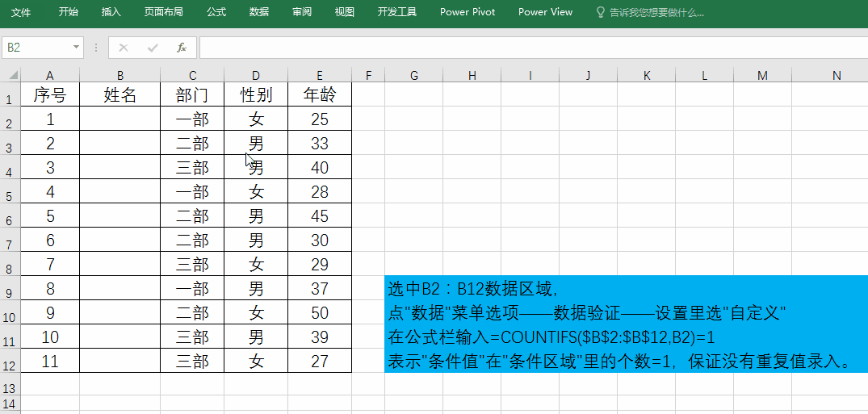Click the 告诉我您想要做什么 search box
Screen dimensions: 868x414
point(656,12)
